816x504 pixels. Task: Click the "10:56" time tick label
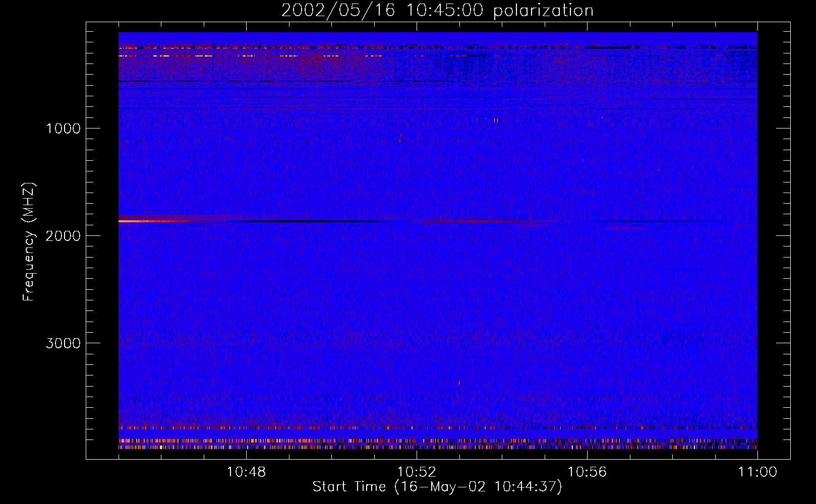(587, 472)
